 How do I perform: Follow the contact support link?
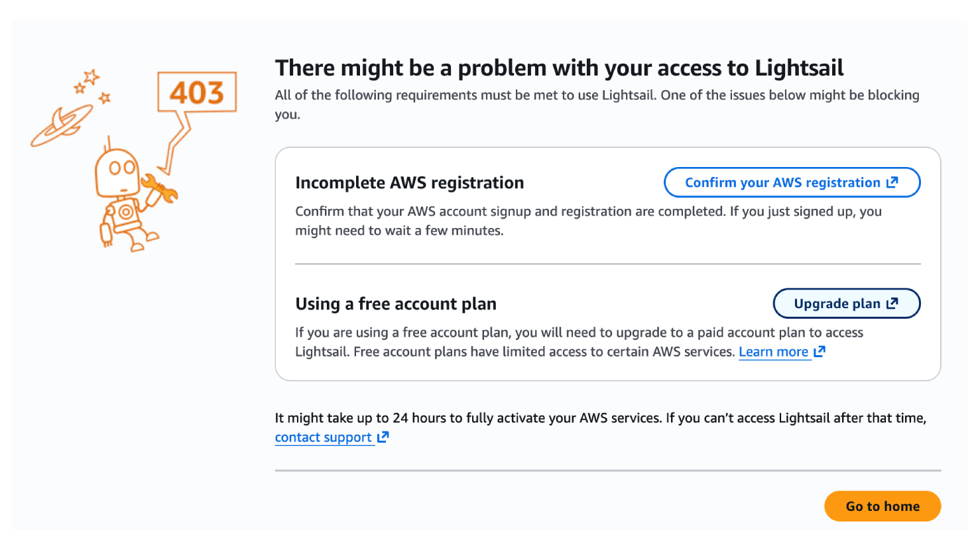[x=323, y=437]
